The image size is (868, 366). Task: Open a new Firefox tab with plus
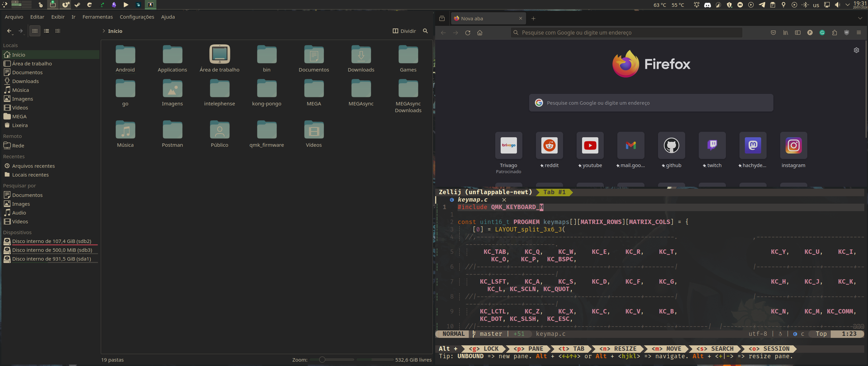[534, 18]
